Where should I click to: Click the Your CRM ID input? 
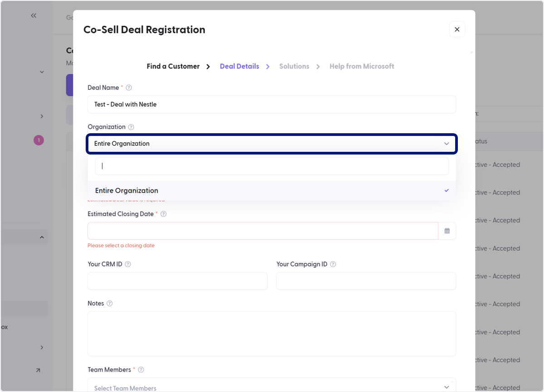pos(178,281)
